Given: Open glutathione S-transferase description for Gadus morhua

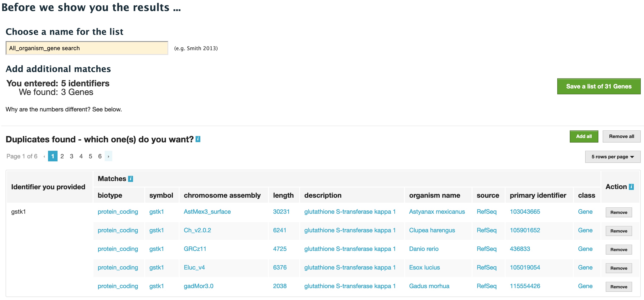Looking at the screenshot, I should point(350,286).
